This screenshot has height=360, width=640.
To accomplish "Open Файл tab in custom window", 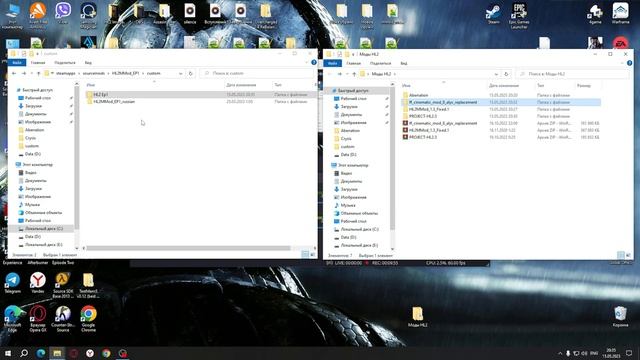I will (x=17, y=63).
